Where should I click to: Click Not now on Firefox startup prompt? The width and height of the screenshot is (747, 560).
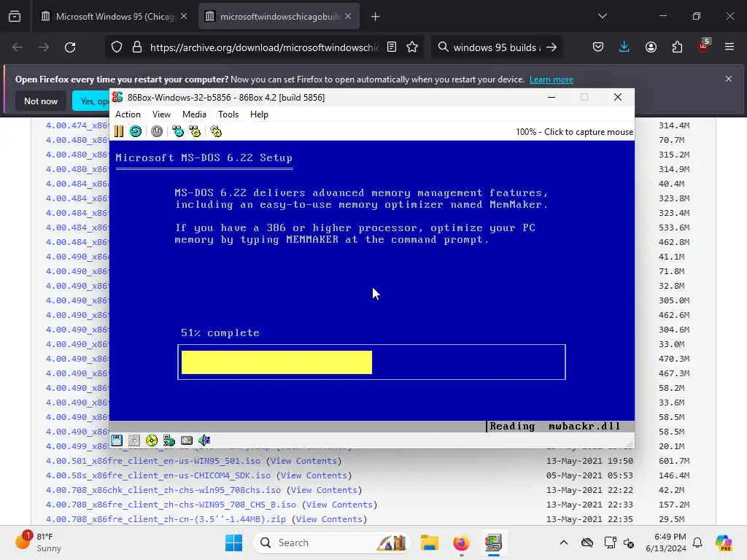[41, 101]
